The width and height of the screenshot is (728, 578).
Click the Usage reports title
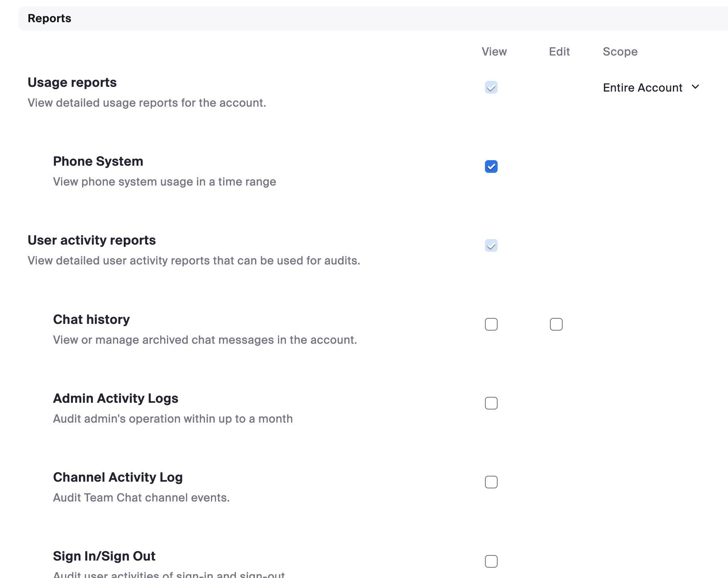[72, 82]
